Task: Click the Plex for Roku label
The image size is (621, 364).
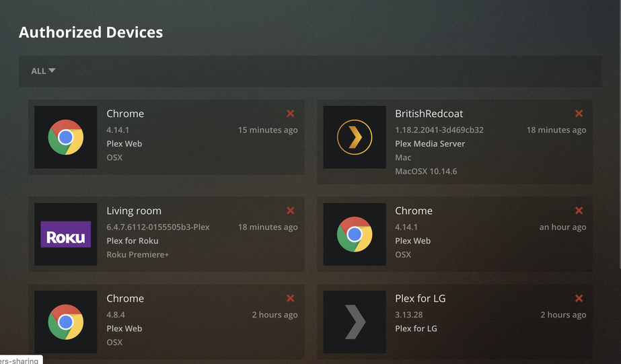Action: [x=133, y=241]
